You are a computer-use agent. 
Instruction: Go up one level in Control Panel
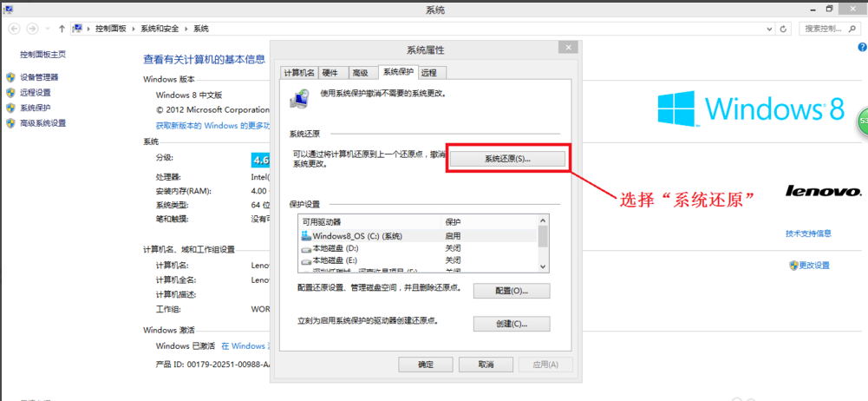click(62, 29)
